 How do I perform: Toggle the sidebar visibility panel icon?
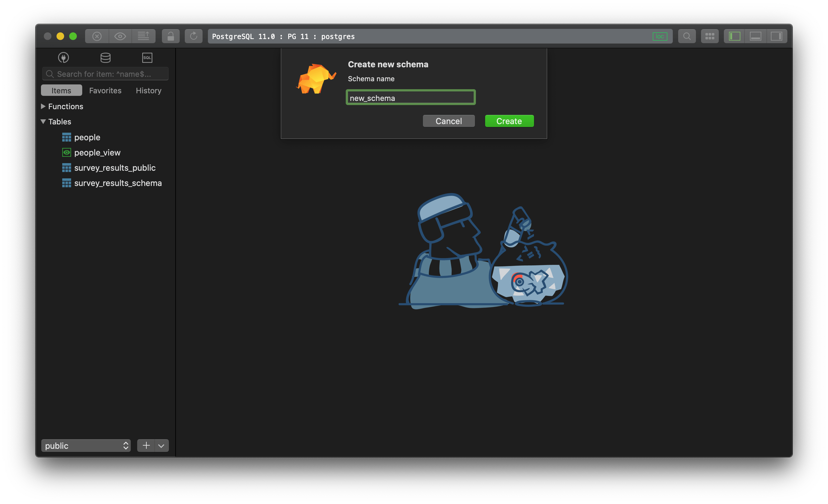pyautogui.click(x=734, y=36)
